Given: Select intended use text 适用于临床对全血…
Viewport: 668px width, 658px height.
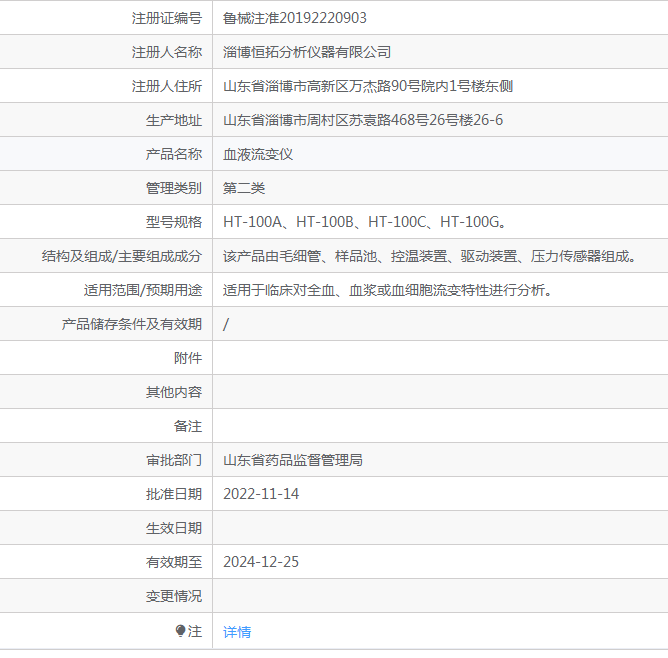Looking at the screenshot, I should 388,290.
